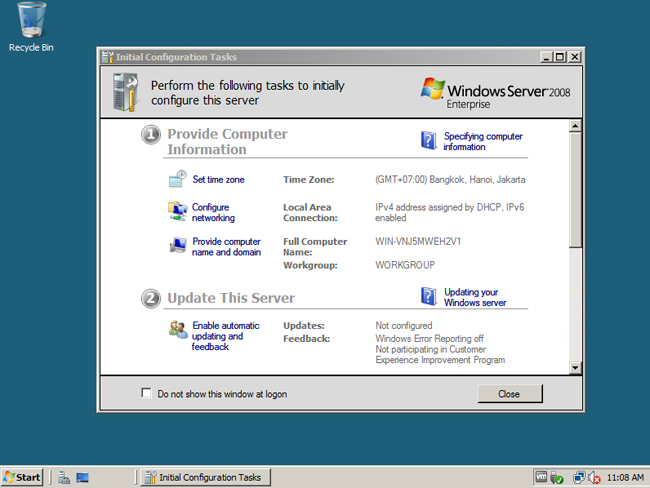Click the Windows Server 2008 logo

point(495,93)
